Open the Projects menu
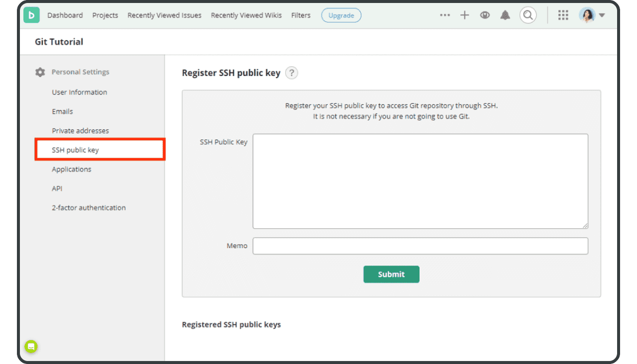This screenshot has height=364, width=637. tap(105, 15)
